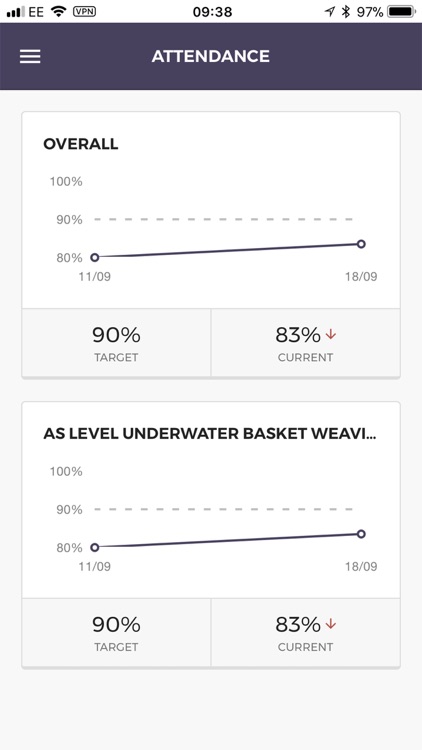Tap the ATTENDANCE header title
Screen dimensions: 422x750
point(211,56)
